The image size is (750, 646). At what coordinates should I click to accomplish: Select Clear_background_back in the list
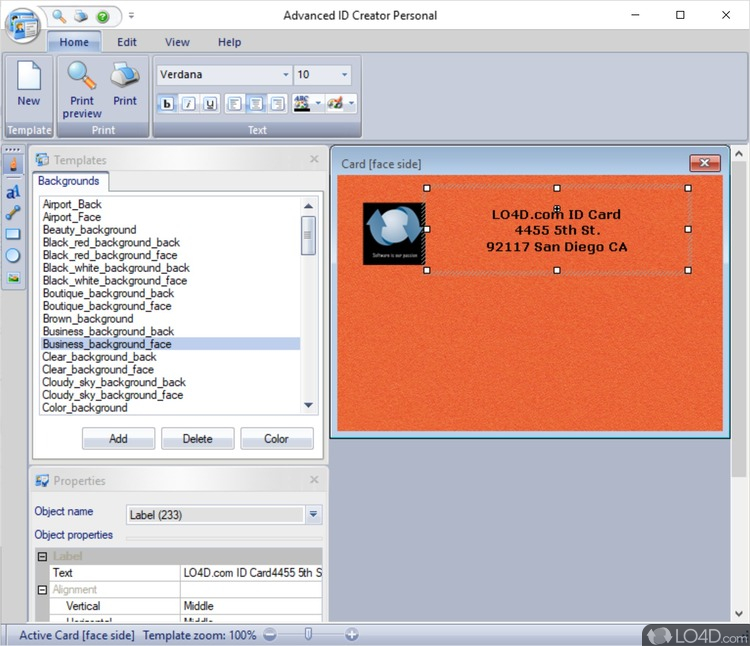coord(99,357)
